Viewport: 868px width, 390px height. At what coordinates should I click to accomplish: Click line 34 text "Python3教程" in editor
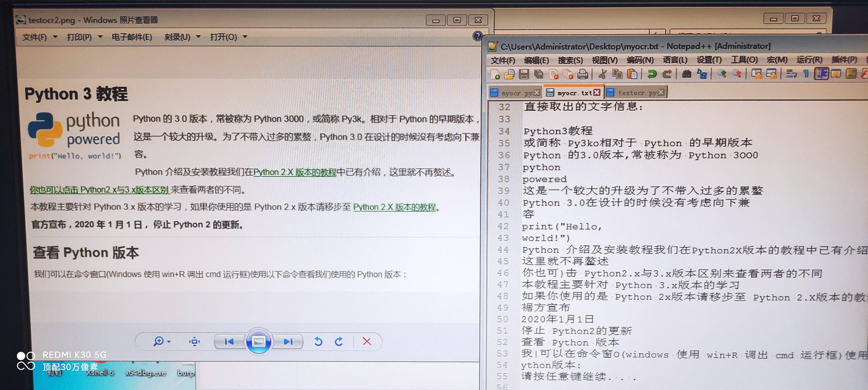558,131
